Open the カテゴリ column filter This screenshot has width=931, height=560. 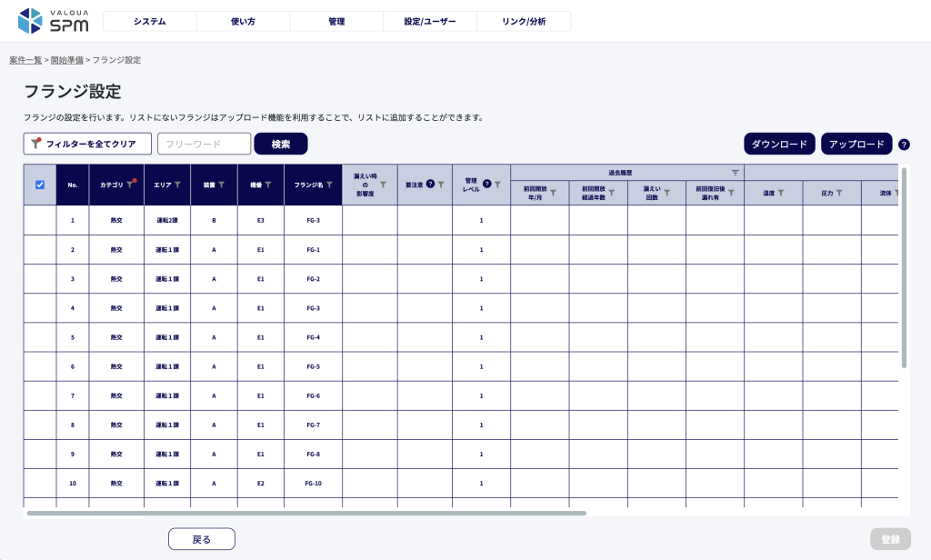pos(130,185)
